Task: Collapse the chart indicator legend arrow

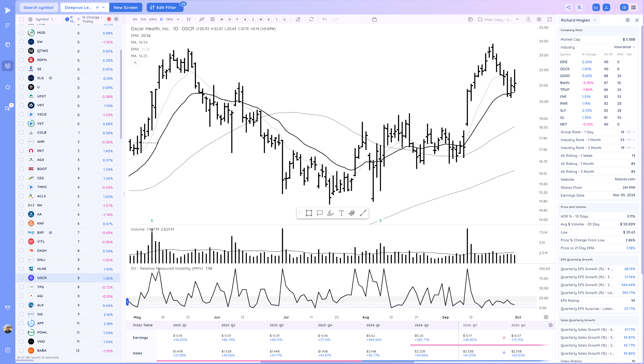Action: 135,63
